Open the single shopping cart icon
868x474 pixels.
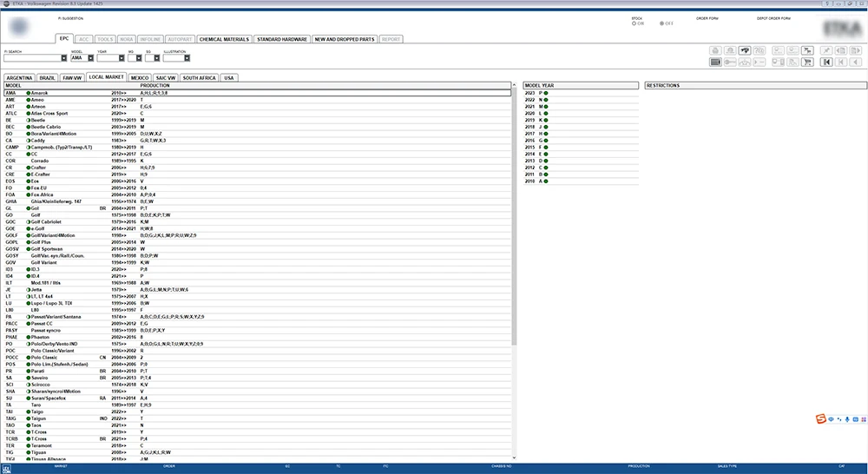(x=807, y=62)
